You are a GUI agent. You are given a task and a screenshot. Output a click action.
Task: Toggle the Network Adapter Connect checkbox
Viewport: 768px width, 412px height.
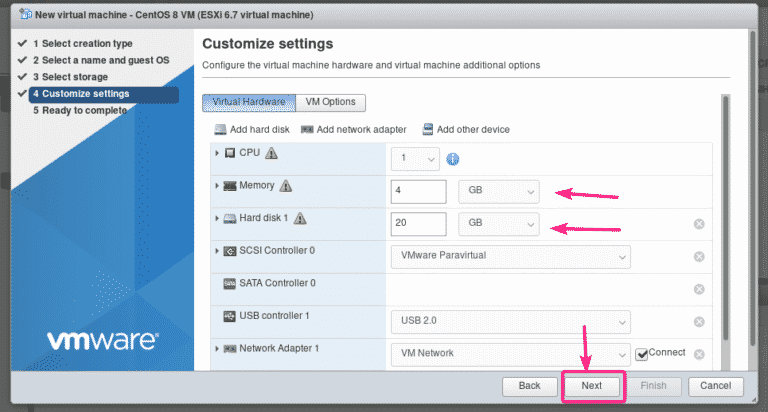641,353
